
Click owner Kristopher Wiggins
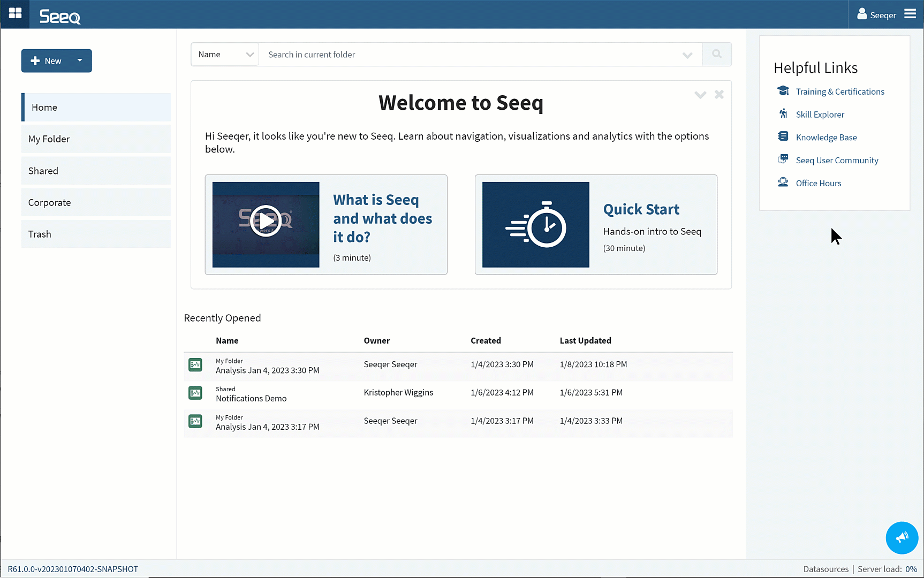[398, 393]
